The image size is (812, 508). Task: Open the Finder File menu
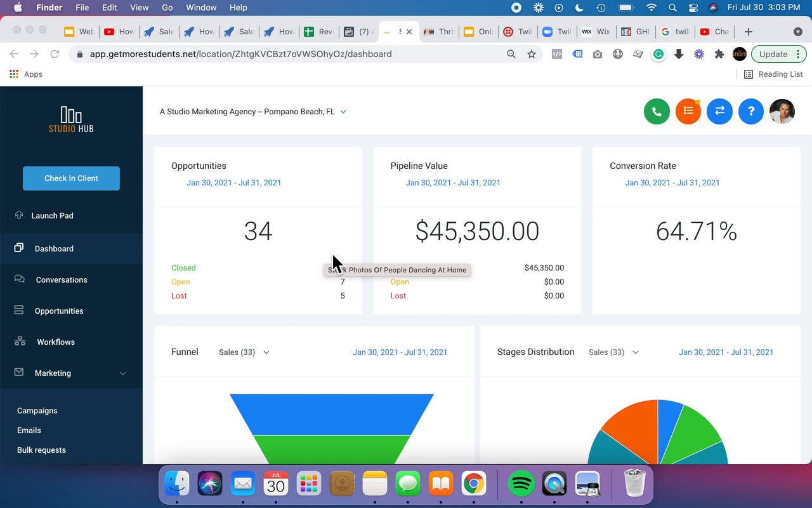click(82, 8)
